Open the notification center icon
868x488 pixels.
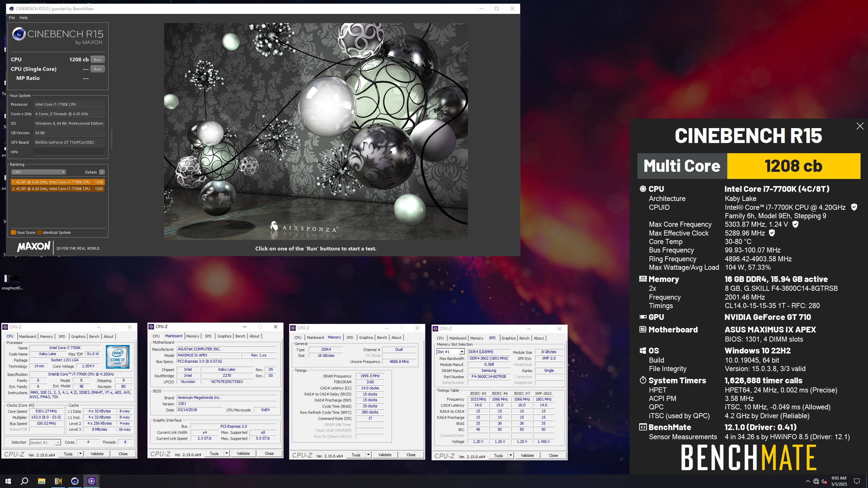tap(857, 481)
